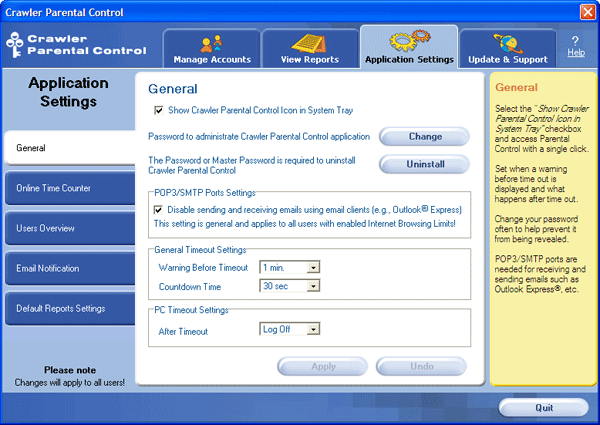This screenshot has width=600, height=425.
Task: Click the General heading in main panel
Action: (x=173, y=89)
